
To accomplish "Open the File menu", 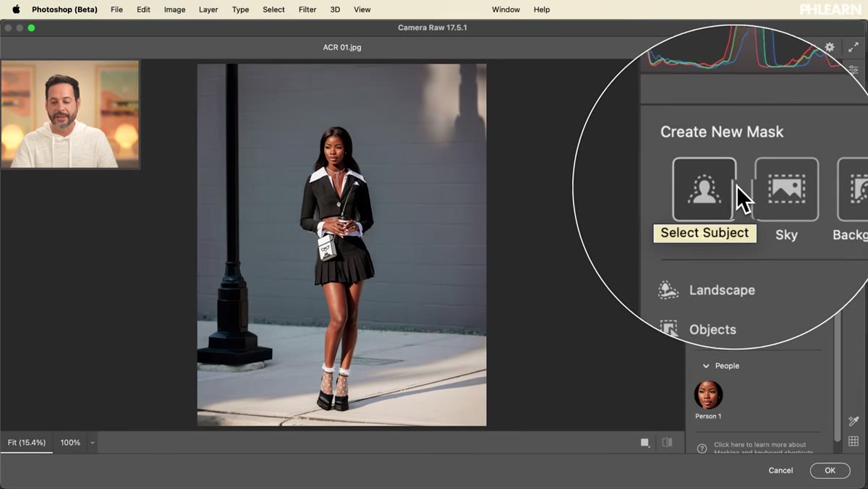I will pyautogui.click(x=116, y=9).
